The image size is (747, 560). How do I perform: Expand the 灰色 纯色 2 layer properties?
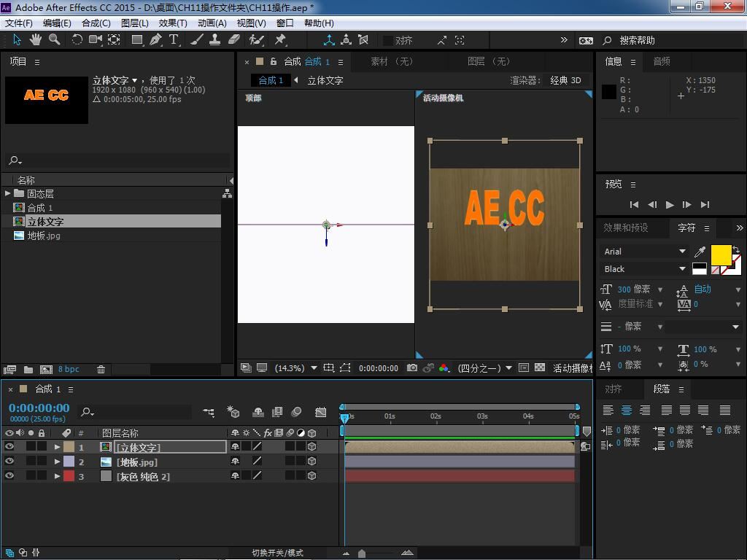tap(57, 475)
